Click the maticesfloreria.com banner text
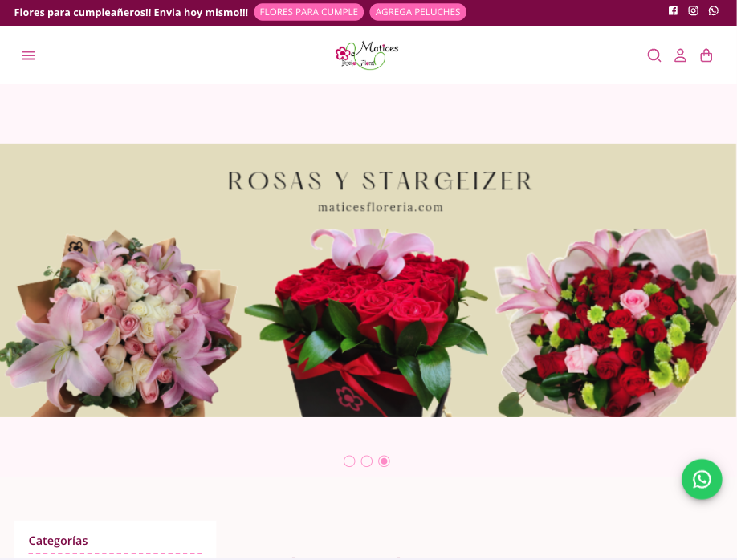The width and height of the screenshot is (737, 560). (381, 207)
